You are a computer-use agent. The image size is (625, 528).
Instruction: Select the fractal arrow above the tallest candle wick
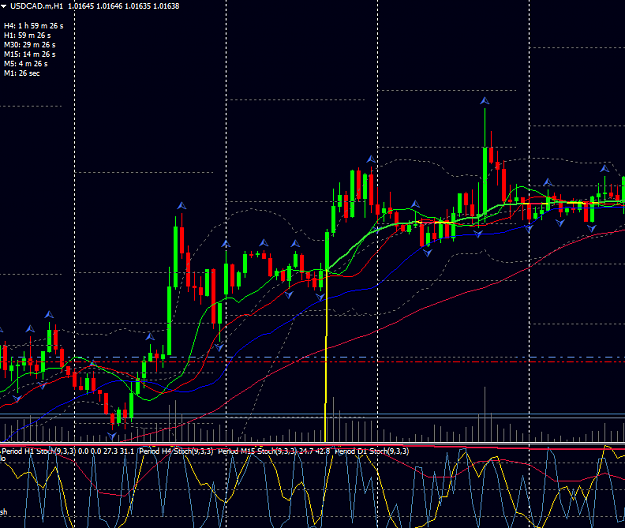pos(485,101)
